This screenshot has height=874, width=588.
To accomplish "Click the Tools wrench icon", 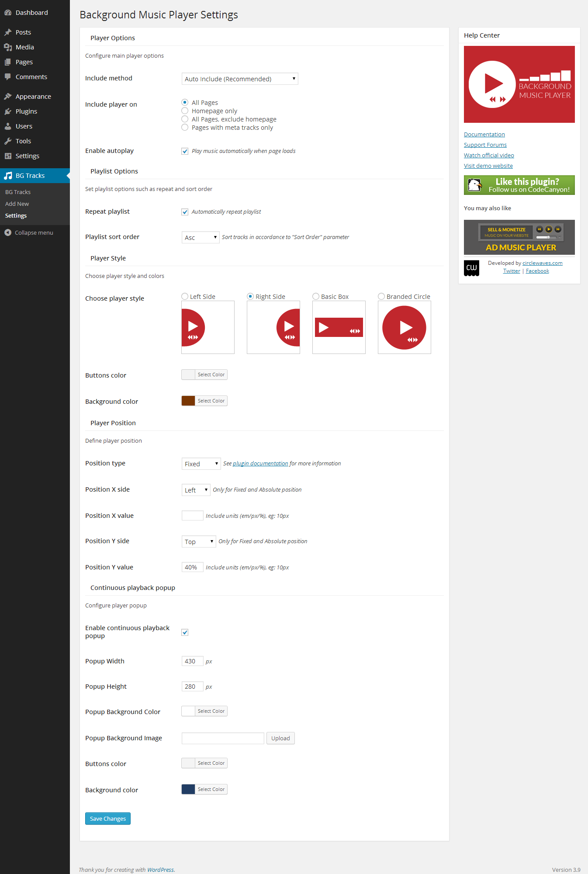I will pos(8,141).
